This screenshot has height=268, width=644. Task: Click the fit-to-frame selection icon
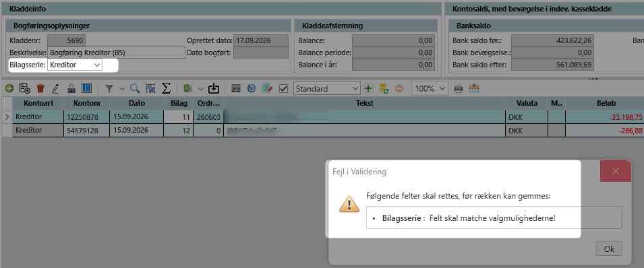[150, 88]
